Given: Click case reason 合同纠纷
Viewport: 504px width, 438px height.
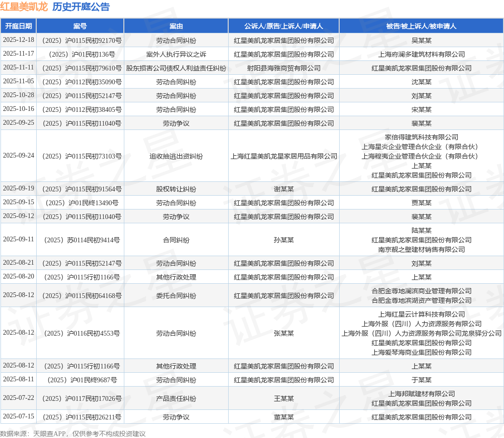Looking at the screenshot, I should tap(176, 240).
